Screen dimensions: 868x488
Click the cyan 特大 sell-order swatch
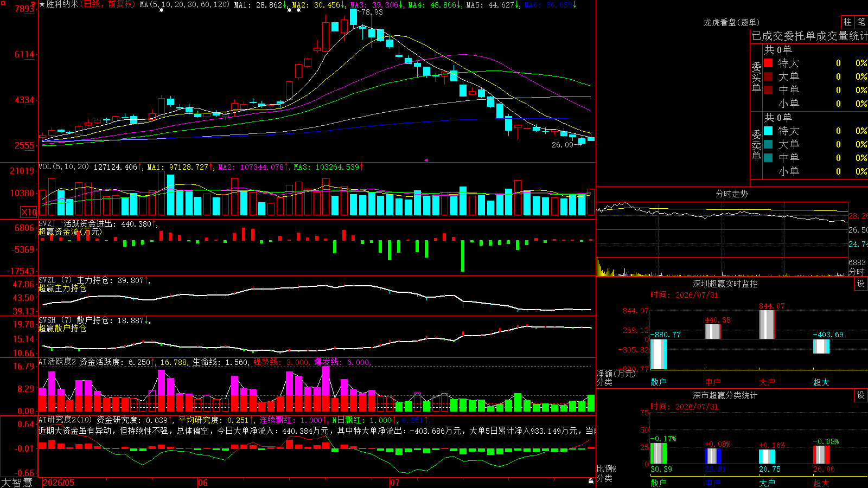[x=768, y=131]
